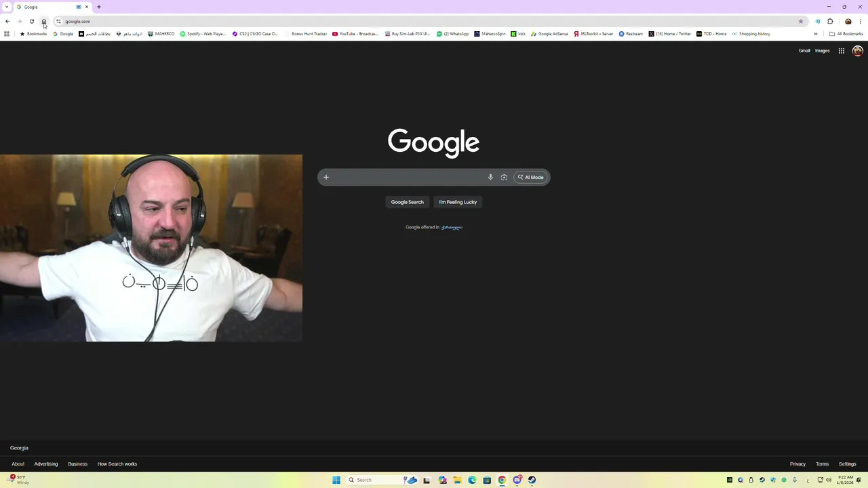Image resolution: width=868 pixels, height=488 pixels.
Task: Search by image with Google Lens icon
Action: pyautogui.click(x=504, y=178)
